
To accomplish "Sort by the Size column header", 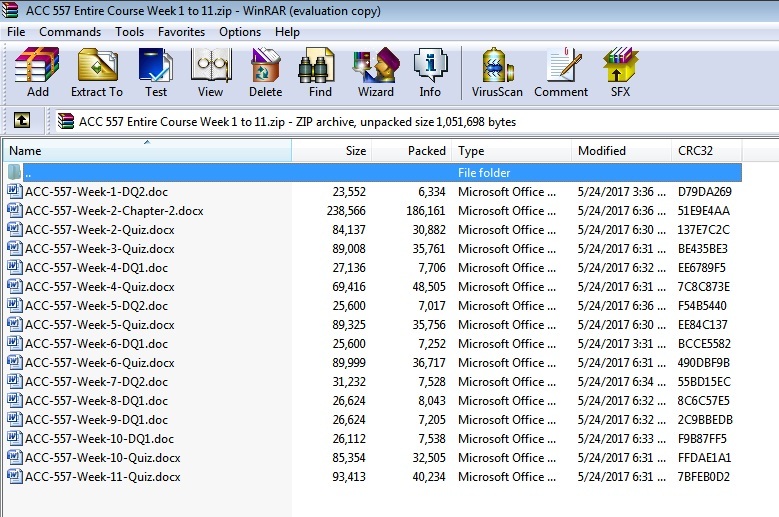I will [x=331, y=150].
